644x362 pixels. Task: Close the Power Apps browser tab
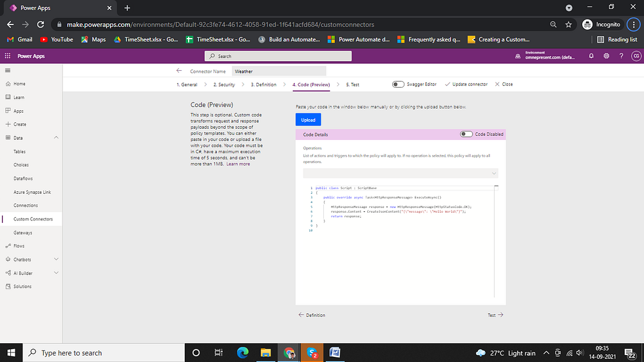[109, 8]
